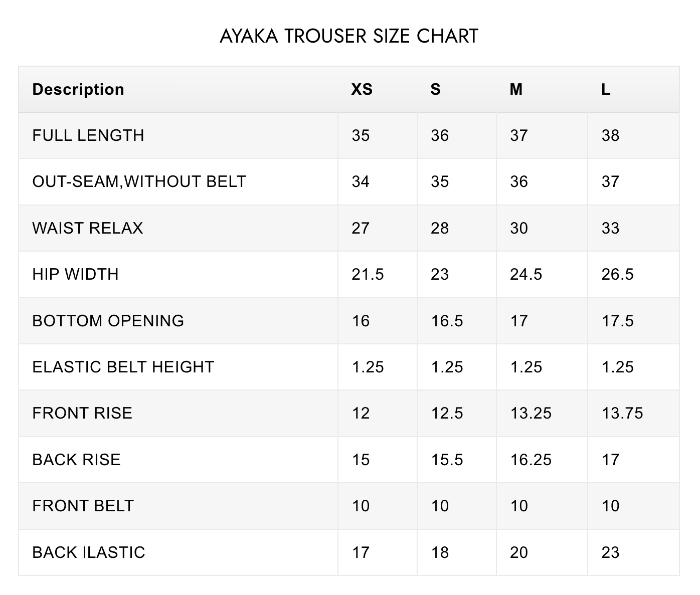Click the L size column header

tap(606, 89)
